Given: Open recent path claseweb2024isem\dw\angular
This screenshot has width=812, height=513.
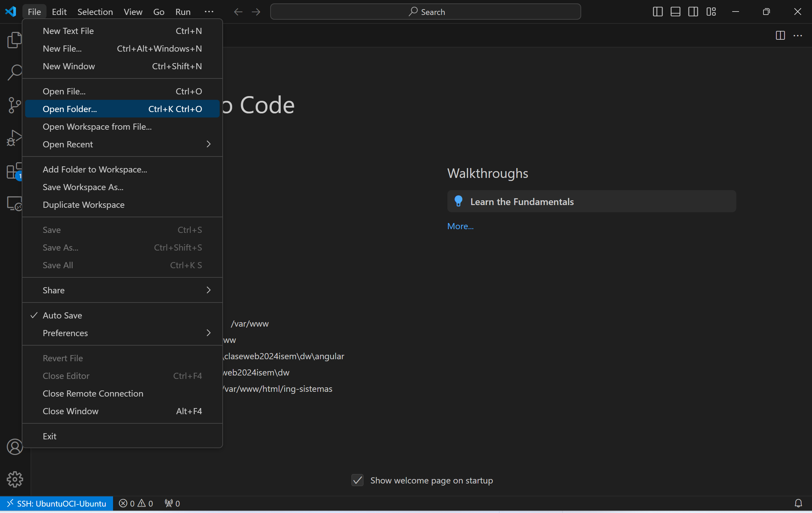Looking at the screenshot, I should (284, 356).
